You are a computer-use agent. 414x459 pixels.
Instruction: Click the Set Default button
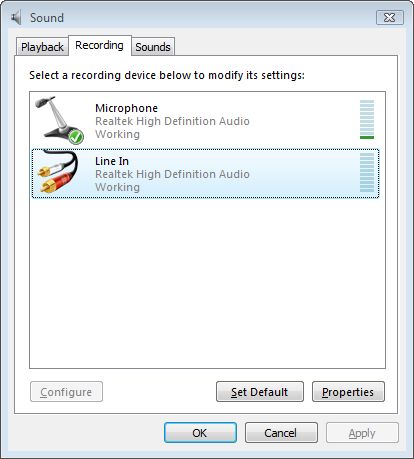(260, 392)
